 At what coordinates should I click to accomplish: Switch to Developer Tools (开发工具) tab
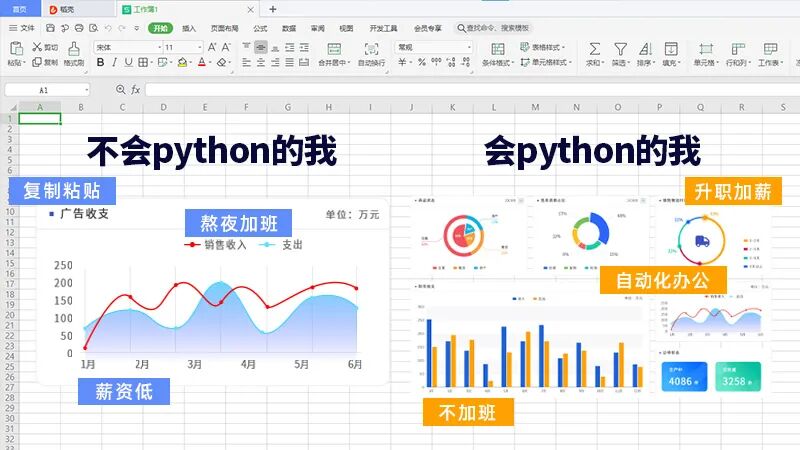click(x=383, y=28)
